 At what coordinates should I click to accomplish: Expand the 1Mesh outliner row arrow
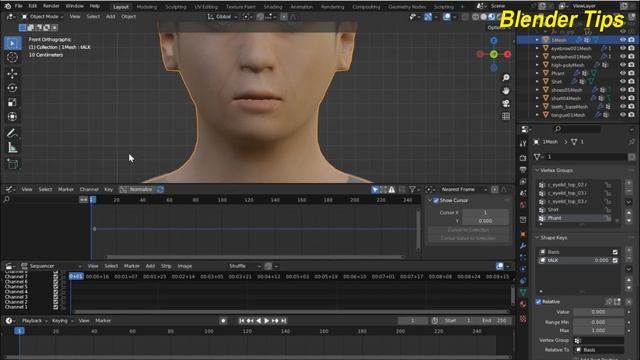[x=537, y=40]
